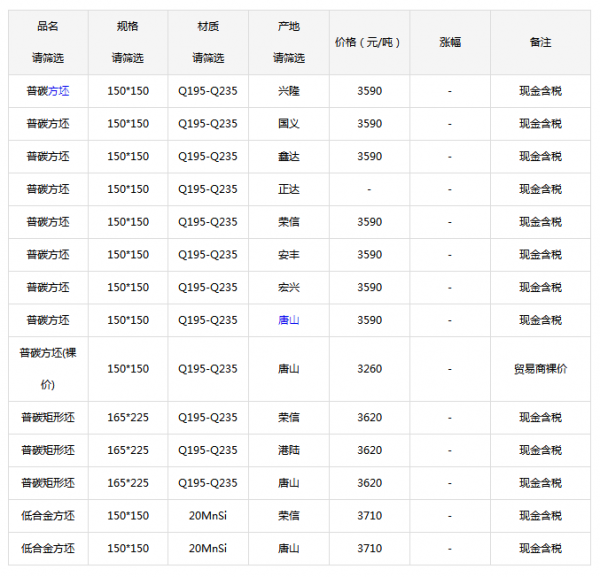The height and width of the screenshot is (577, 600).
Task: Click the 3590 price in the 国义 row
Action: [370, 124]
